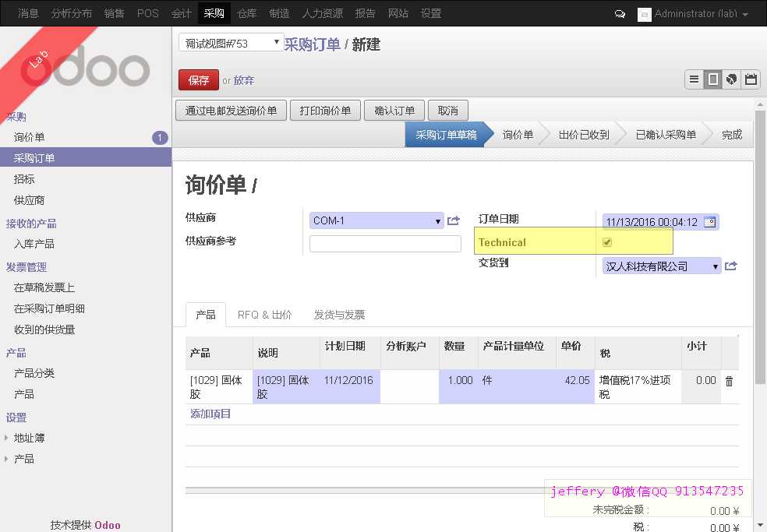The width and height of the screenshot is (767, 532).
Task: Click the 供应商参考 input field
Action: pos(385,244)
